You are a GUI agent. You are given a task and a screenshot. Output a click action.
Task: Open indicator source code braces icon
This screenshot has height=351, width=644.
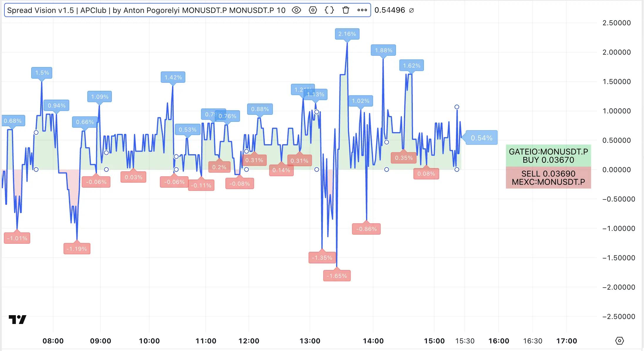[x=329, y=10]
